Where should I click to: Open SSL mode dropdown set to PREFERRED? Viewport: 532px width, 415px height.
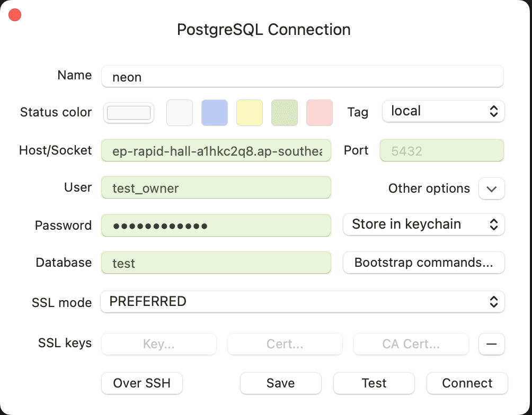[303, 302]
